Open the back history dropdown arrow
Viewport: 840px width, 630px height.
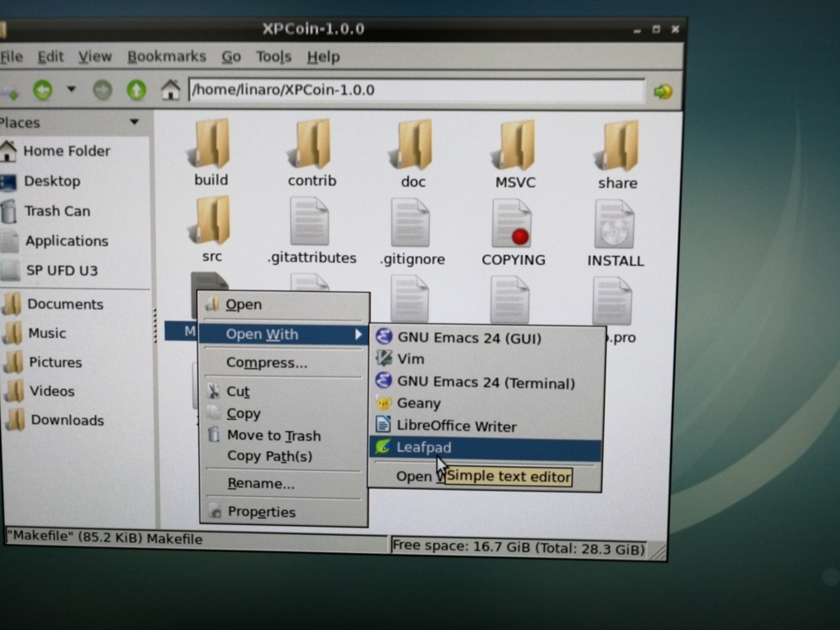[x=71, y=89]
